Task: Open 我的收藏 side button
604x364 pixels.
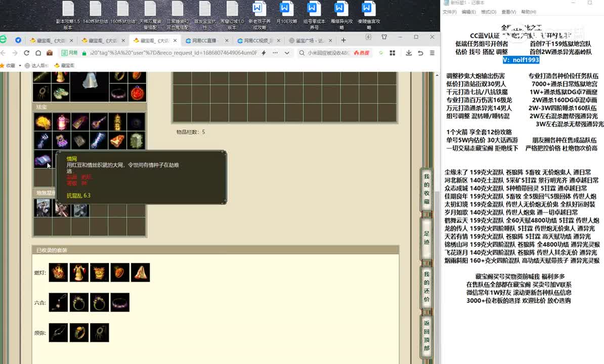Action: [426, 189]
